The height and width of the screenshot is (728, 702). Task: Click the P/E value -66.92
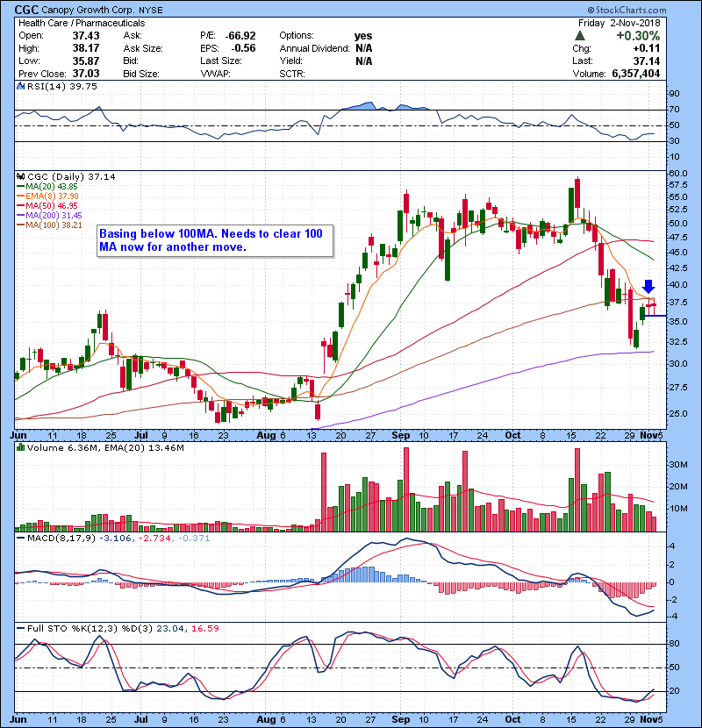pyautogui.click(x=240, y=36)
